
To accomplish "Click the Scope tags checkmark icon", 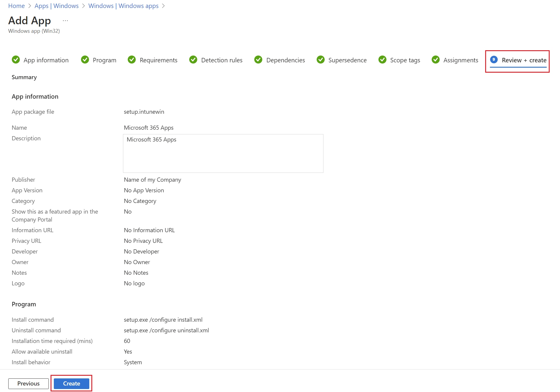I will coord(382,60).
